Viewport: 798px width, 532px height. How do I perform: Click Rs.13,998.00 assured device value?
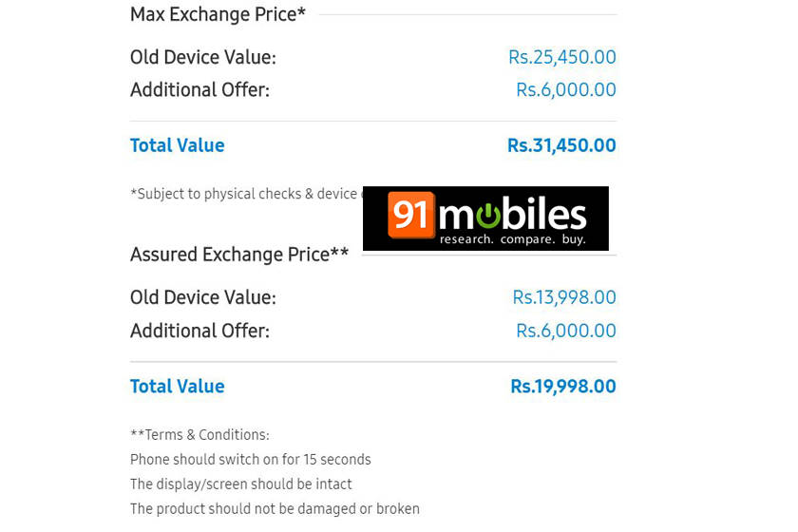(563, 297)
